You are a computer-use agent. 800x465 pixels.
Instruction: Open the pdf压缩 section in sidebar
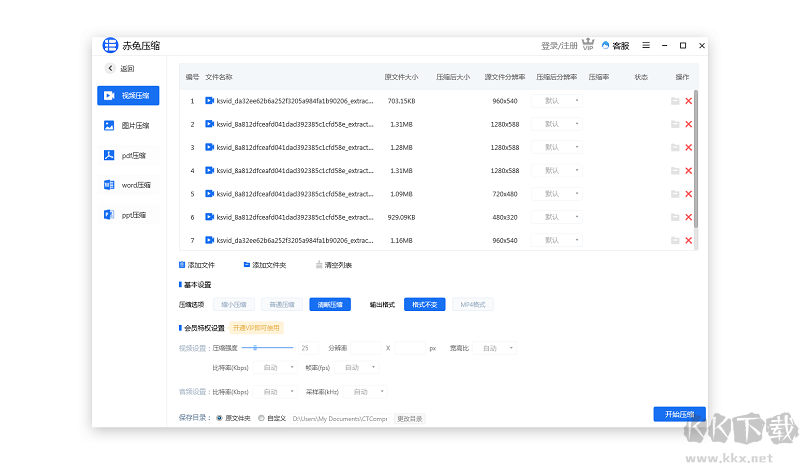point(127,156)
